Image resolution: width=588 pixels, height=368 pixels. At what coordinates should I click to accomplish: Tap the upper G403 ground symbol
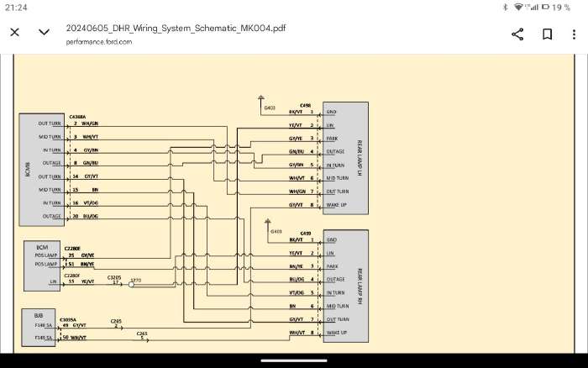261,98
